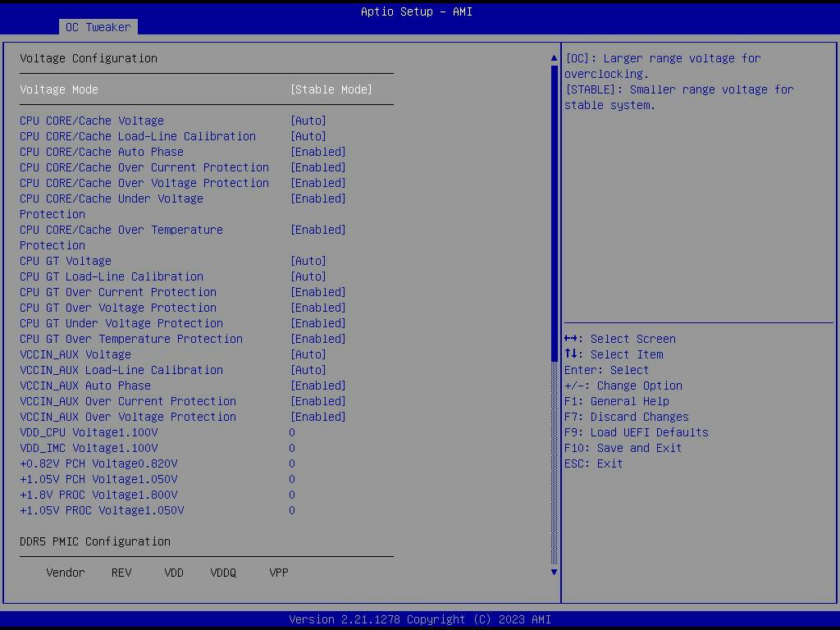Click the F9 Load UEFI Defaults hint
The width and height of the screenshot is (840, 630).
(636, 432)
